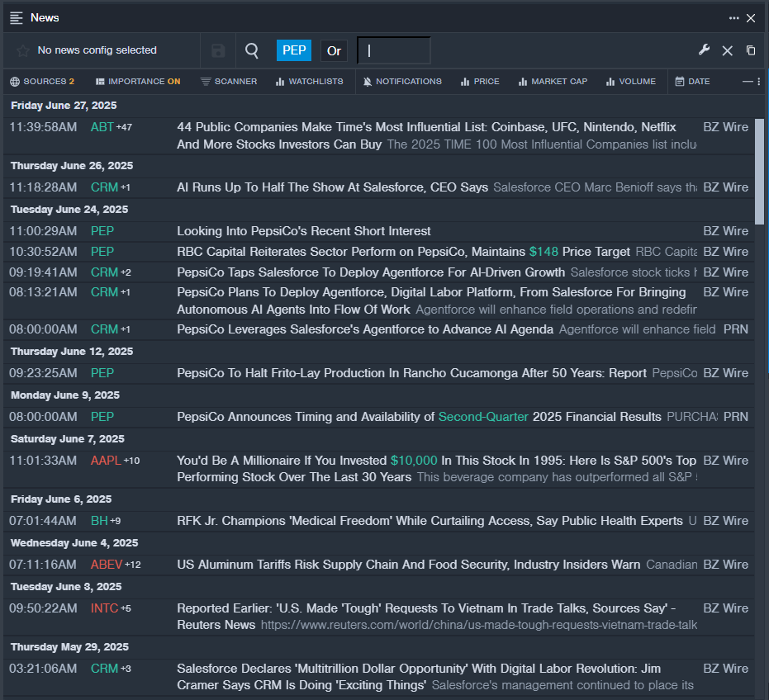Screen dimensions: 769x700
Task: Click the CRM ticker at 11:18:28AM
Action: [104, 187]
